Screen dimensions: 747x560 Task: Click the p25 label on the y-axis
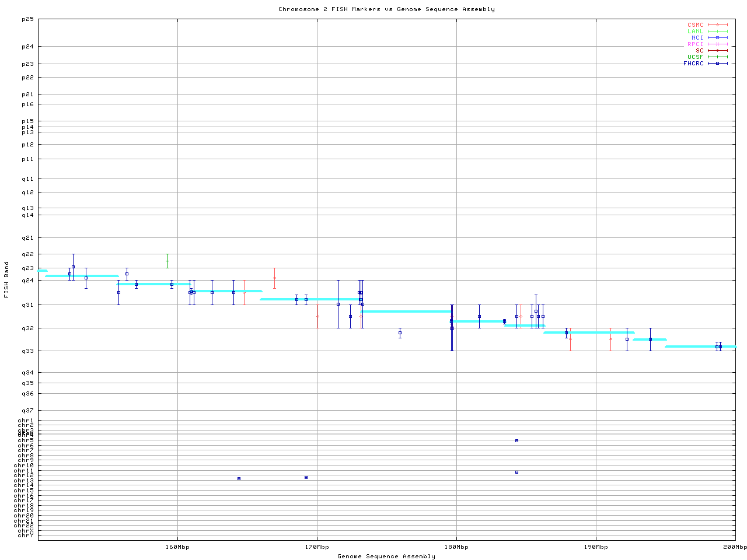[x=27, y=19]
